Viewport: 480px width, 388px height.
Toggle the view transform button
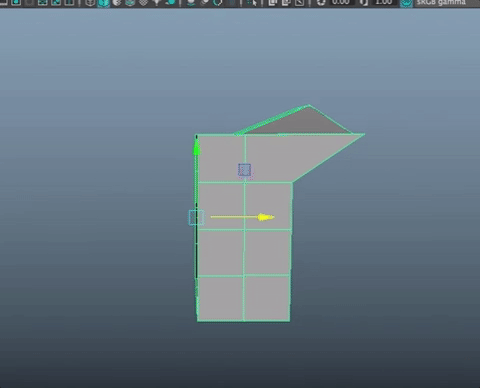coord(406,3)
